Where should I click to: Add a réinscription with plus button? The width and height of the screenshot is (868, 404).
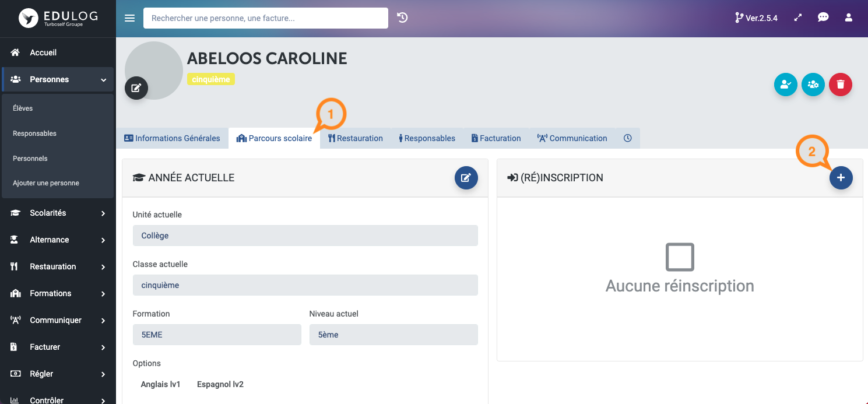click(x=841, y=178)
